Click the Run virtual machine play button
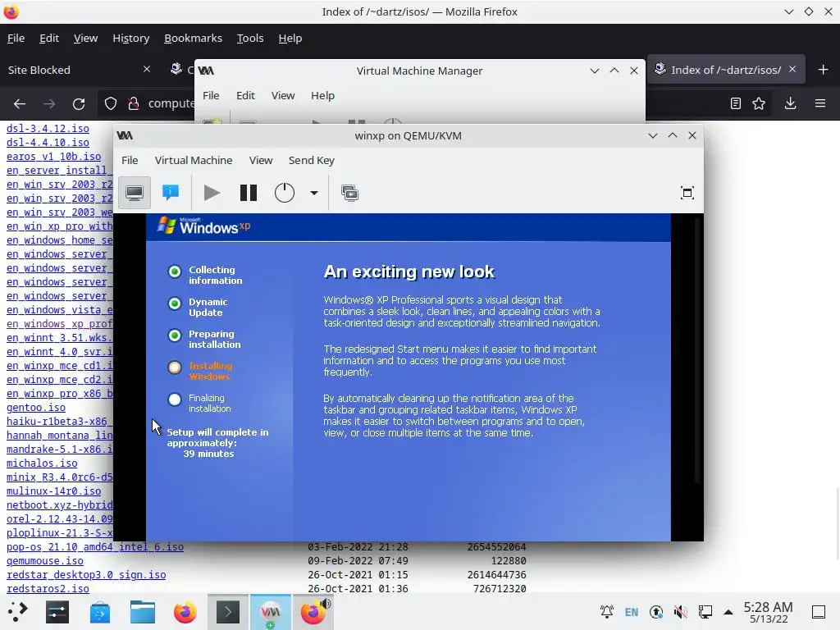Image resolution: width=840 pixels, height=630 pixels. (x=212, y=193)
